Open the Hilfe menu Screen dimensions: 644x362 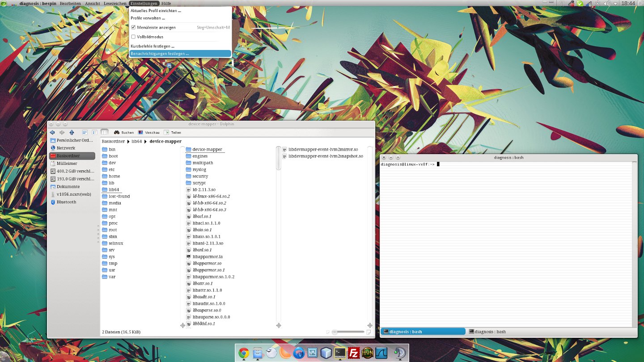[x=166, y=3]
